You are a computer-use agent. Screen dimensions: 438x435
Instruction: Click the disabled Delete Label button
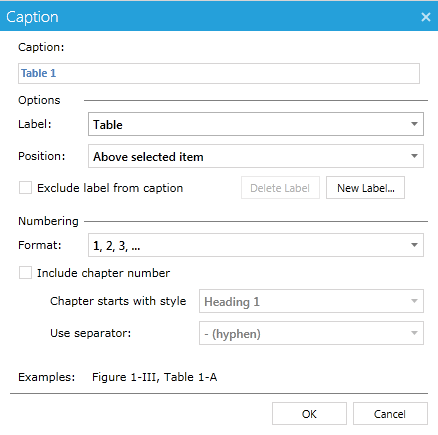[280, 188]
